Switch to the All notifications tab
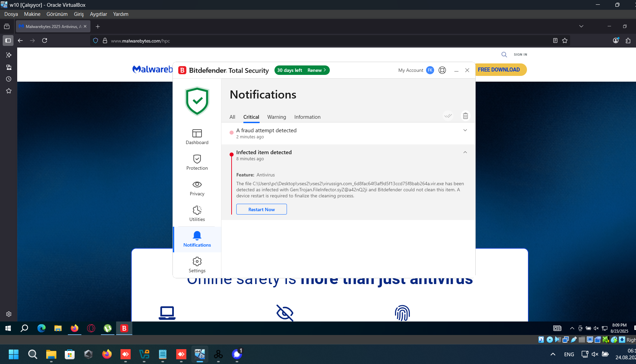This screenshot has width=636, height=364. tap(232, 117)
